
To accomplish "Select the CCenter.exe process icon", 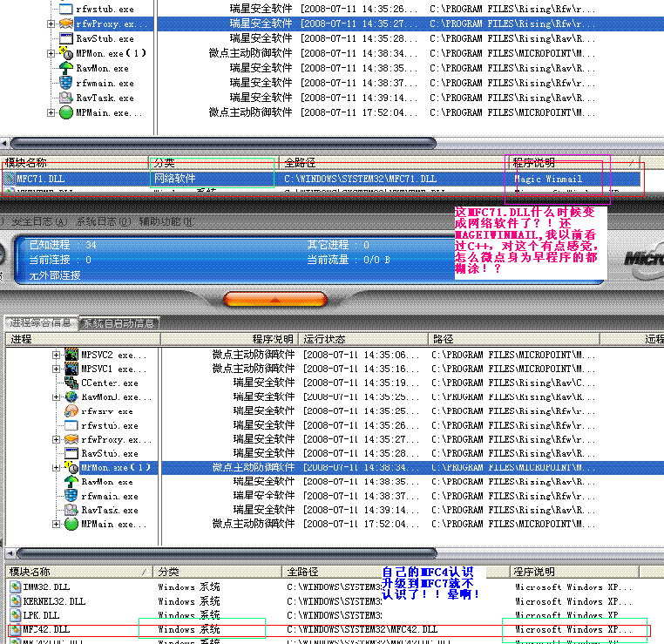I will click(71, 383).
